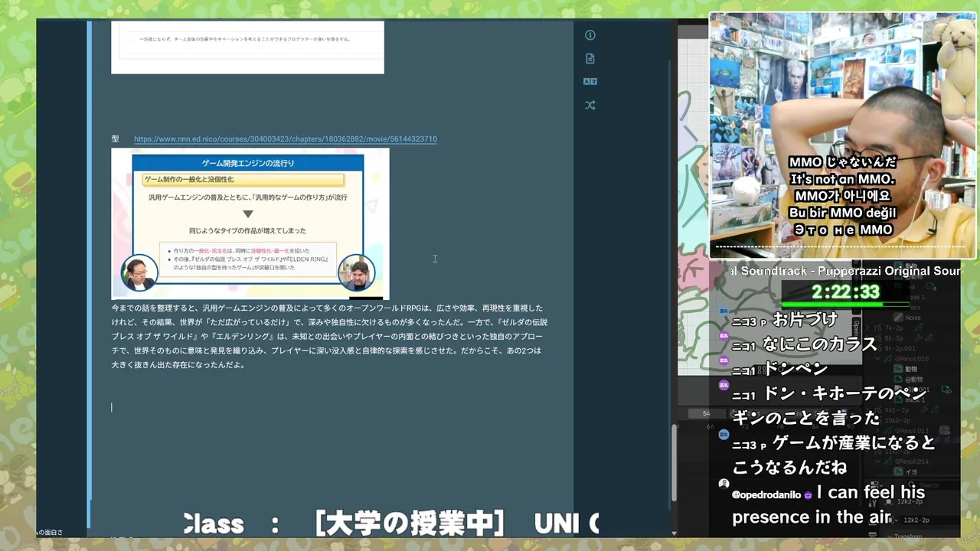This screenshot has height=551, width=980.
Task: Click the shuffle arrows icon in the sidebar
Action: [x=590, y=105]
